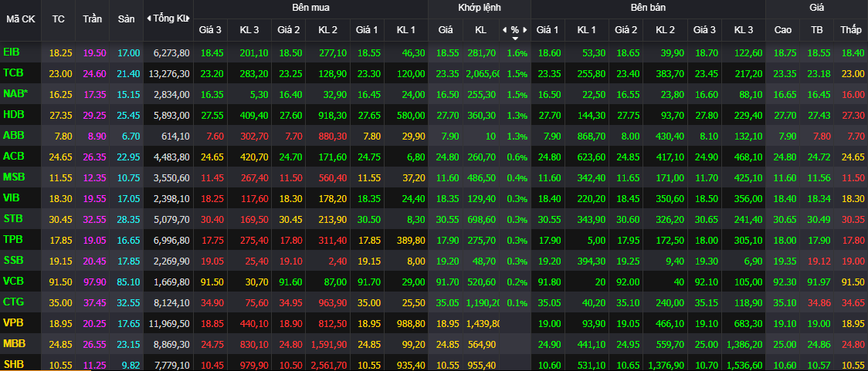This screenshot has width=868, height=371.
Task: Open stock ticker MSB
Action: click(x=12, y=177)
